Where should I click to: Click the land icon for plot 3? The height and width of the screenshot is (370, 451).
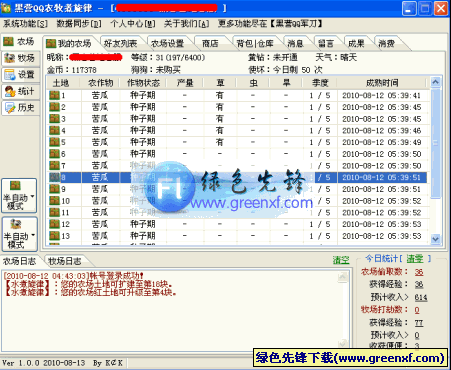(54, 119)
